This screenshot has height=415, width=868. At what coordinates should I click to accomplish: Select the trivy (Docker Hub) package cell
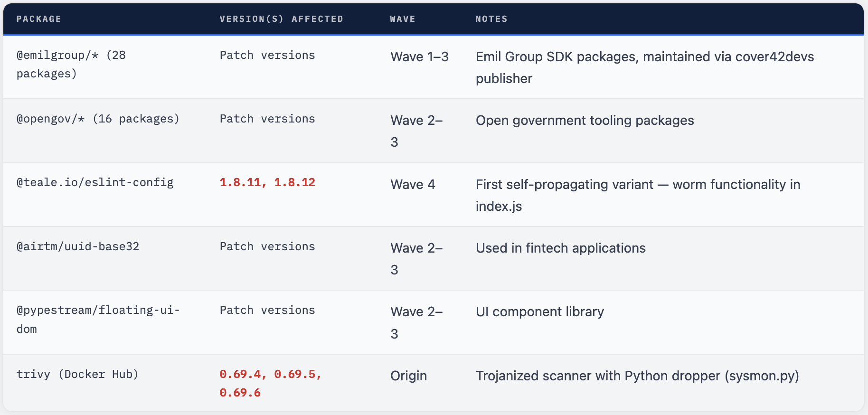click(77, 374)
